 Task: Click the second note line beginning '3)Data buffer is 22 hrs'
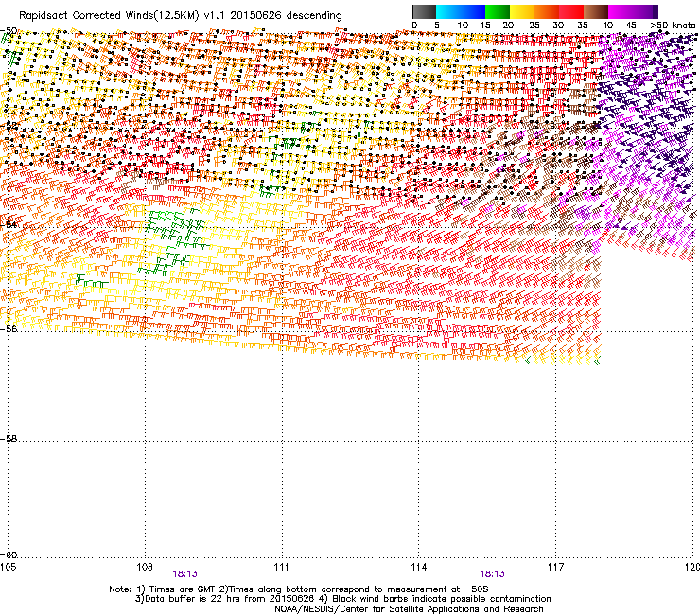point(342,599)
